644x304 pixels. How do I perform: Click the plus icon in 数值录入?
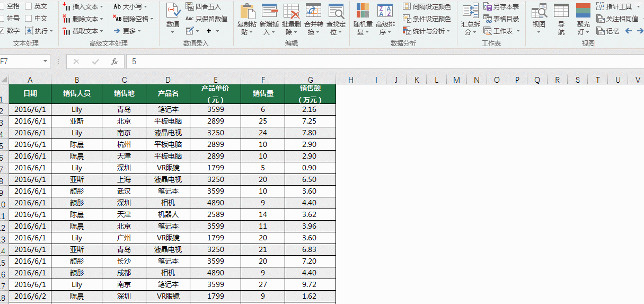[209, 31]
